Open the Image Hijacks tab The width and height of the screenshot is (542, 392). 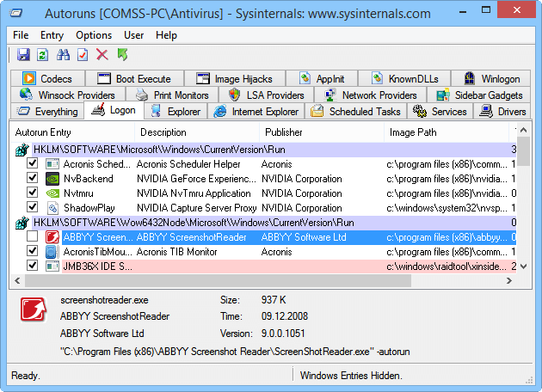pos(235,79)
